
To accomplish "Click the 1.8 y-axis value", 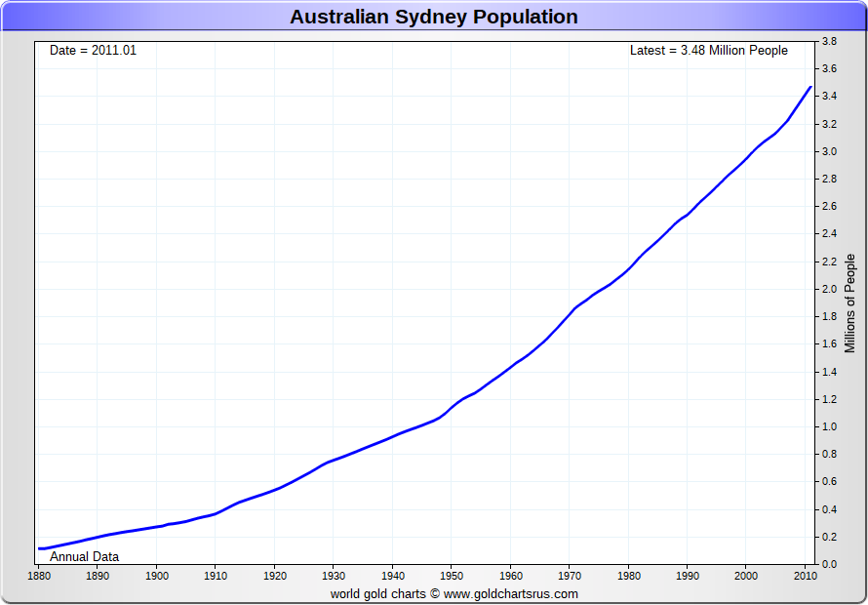I will (x=829, y=317).
